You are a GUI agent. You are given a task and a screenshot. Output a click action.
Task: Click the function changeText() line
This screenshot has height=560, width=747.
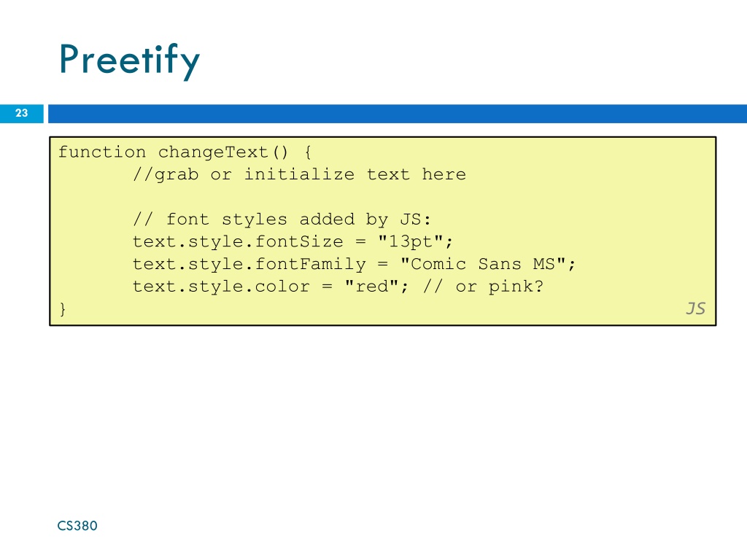click(185, 152)
